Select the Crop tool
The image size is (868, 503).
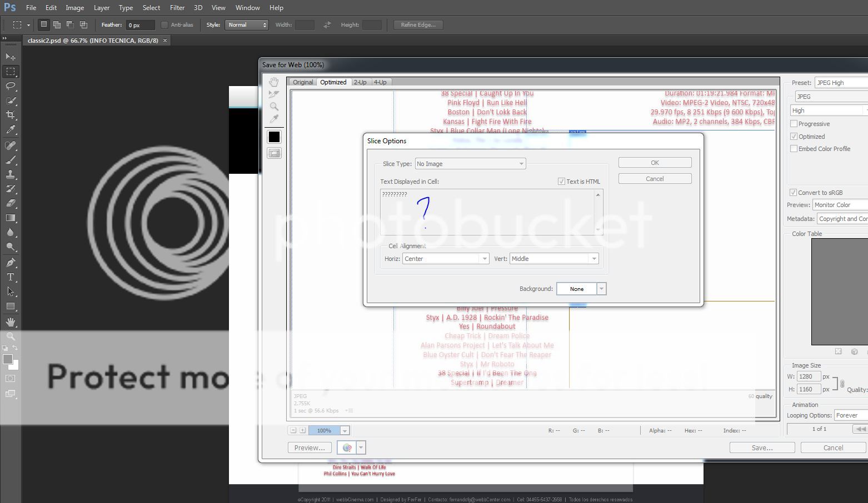11,115
